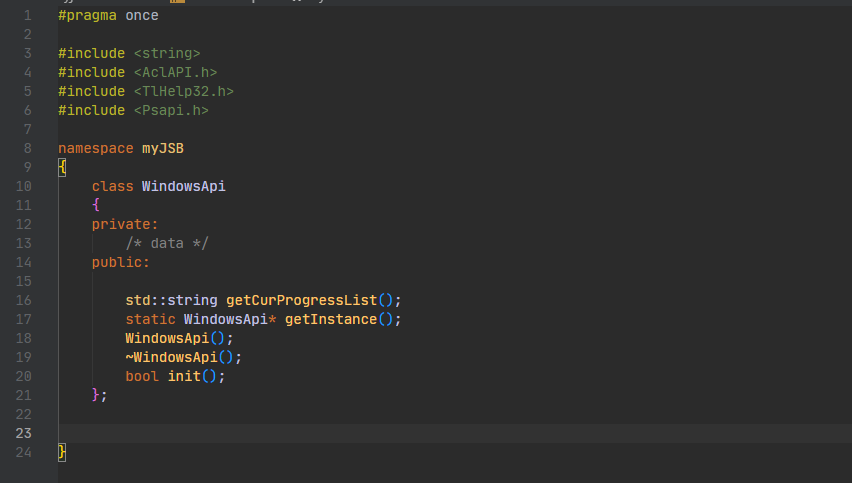Click the 'public:' access specifier
The height and width of the screenshot is (483, 852).
coord(121,262)
